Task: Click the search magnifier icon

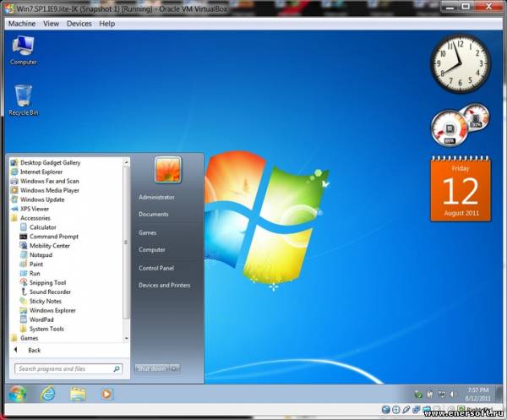Action: 117,368
